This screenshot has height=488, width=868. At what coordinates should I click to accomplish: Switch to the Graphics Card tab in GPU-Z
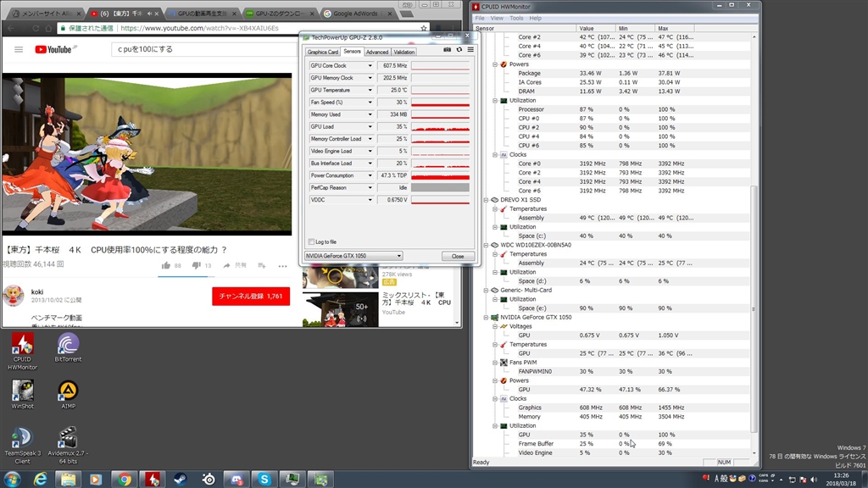[323, 52]
